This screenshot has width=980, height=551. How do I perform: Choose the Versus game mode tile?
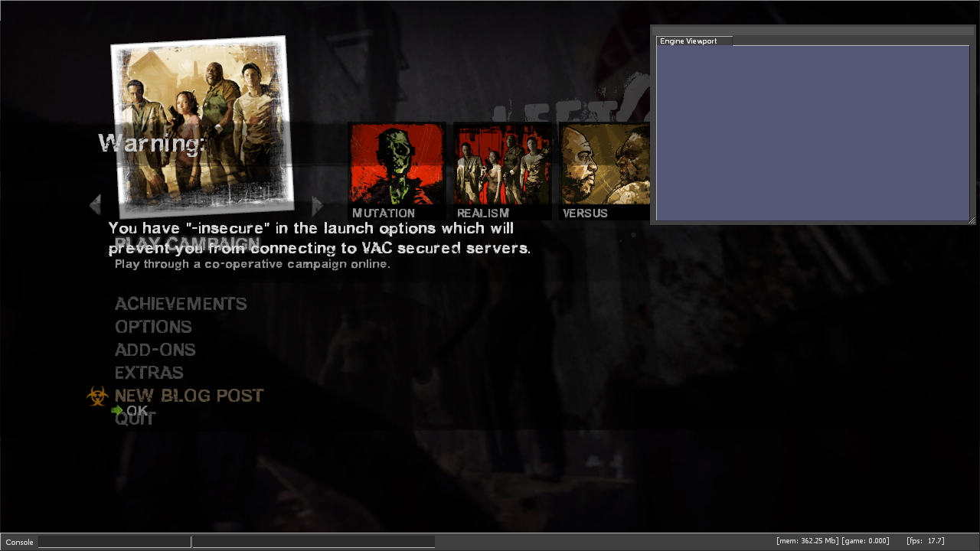(604, 171)
